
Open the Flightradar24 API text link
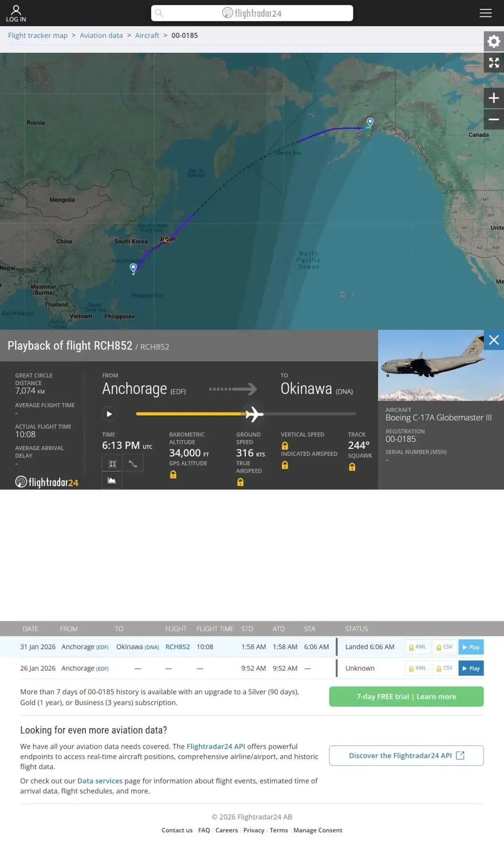[x=216, y=746]
